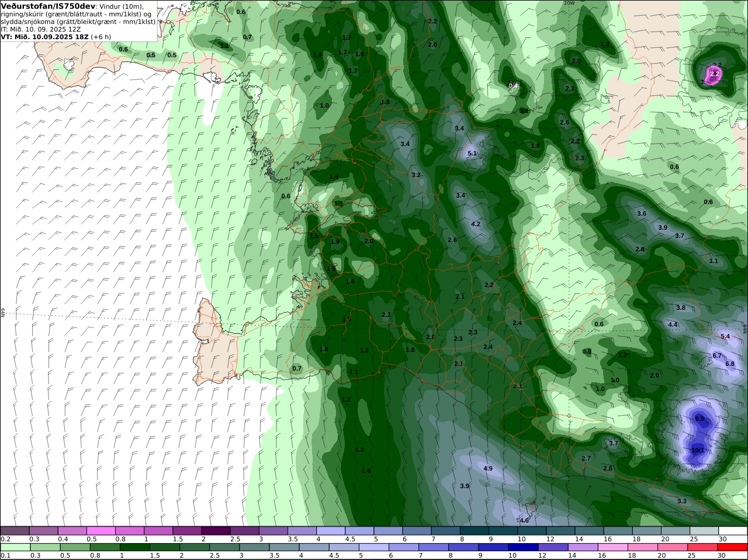This screenshot has height=560, width=748.
Task: Click the 4.2 precipitation value on the map
Action: (x=476, y=224)
